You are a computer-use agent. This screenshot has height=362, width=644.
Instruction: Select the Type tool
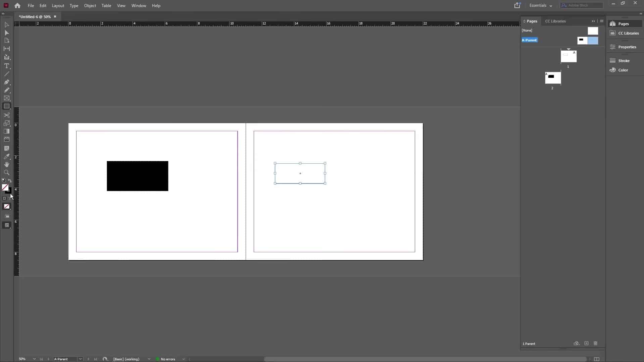click(7, 66)
